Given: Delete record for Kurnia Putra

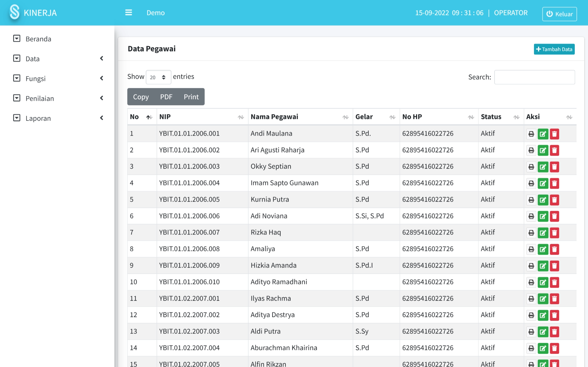Looking at the screenshot, I should coord(554,200).
